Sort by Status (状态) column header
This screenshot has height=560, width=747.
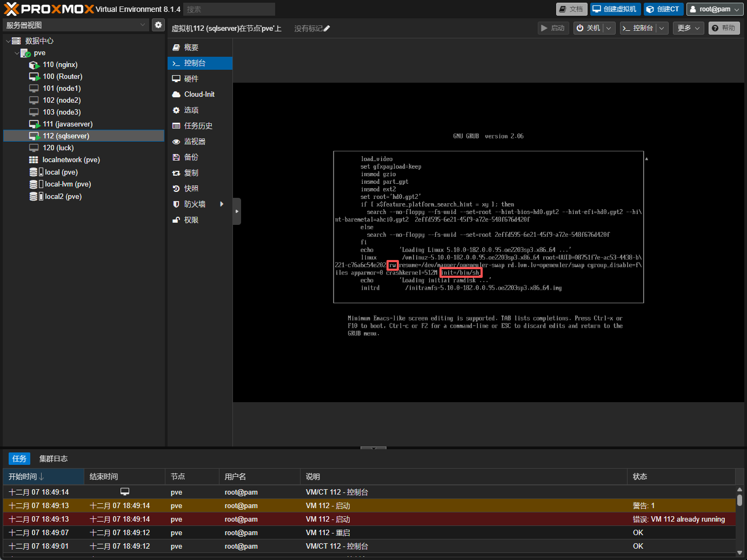click(x=681, y=477)
